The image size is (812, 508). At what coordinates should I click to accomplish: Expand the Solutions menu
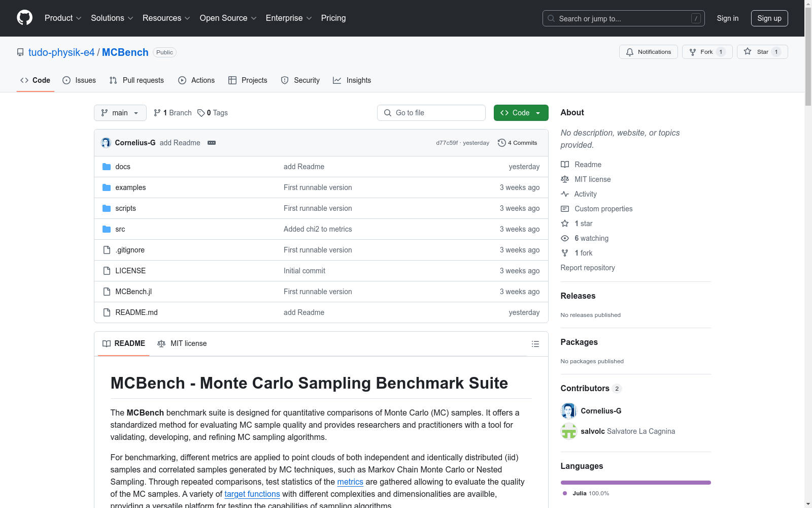112,18
